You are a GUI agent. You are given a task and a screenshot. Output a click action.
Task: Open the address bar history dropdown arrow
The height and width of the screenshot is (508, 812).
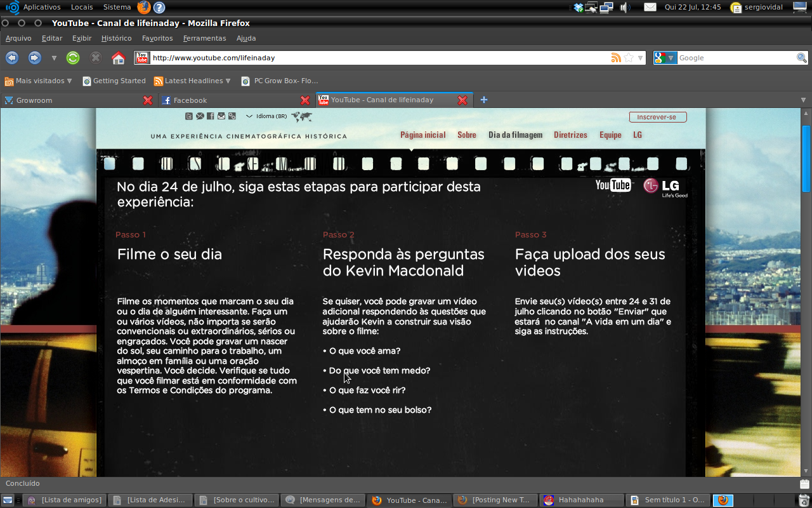[x=640, y=58]
